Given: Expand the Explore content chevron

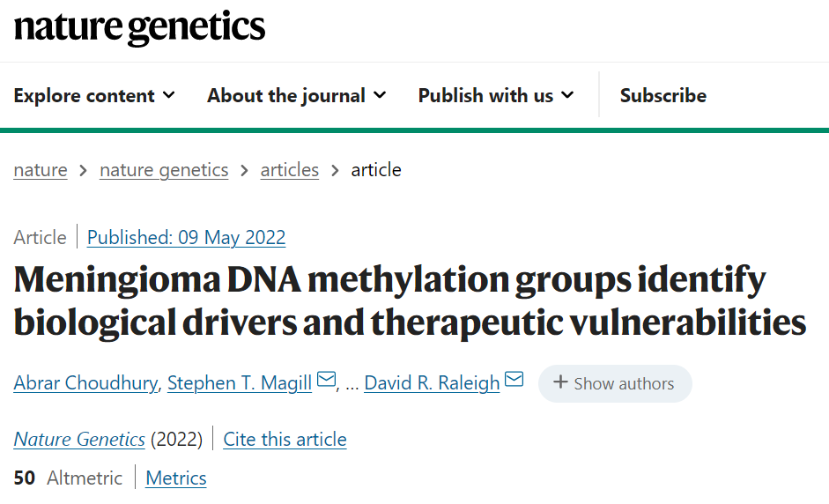Looking at the screenshot, I should tap(168, 95).
